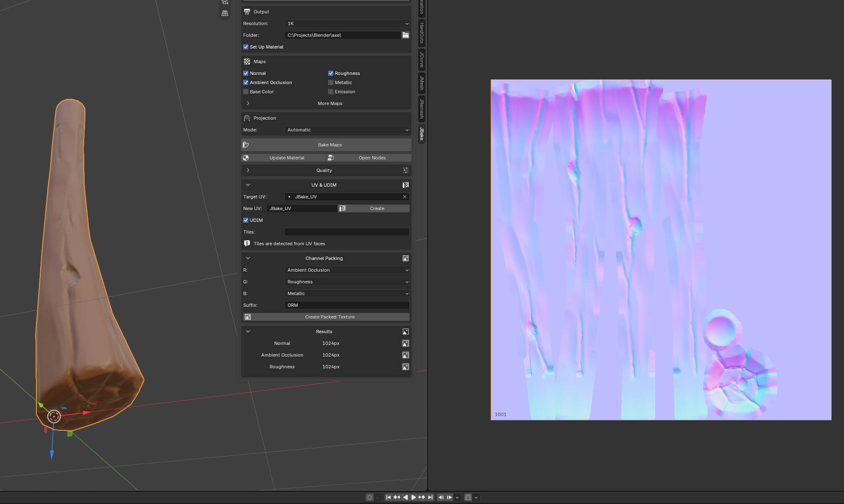Switch to the JRemesh sidebar tab
This screenshot has height=504, width=844.
tap(422, 109)
